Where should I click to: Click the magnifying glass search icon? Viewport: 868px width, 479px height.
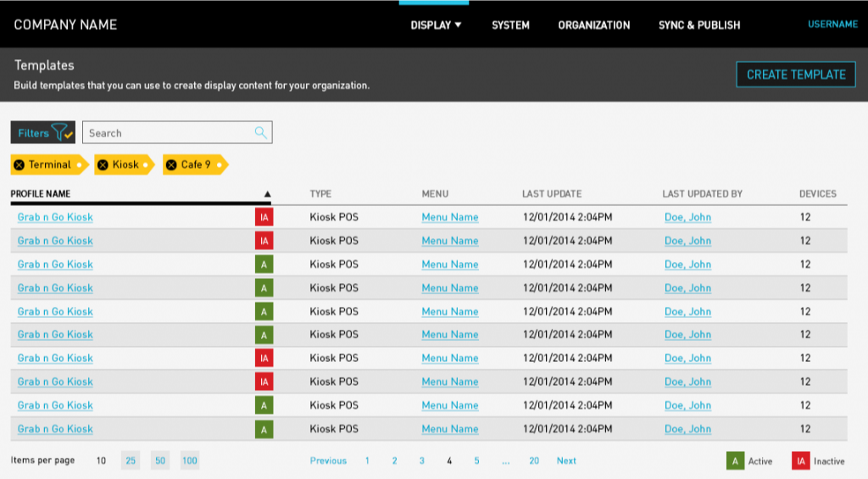coord(261,132)
